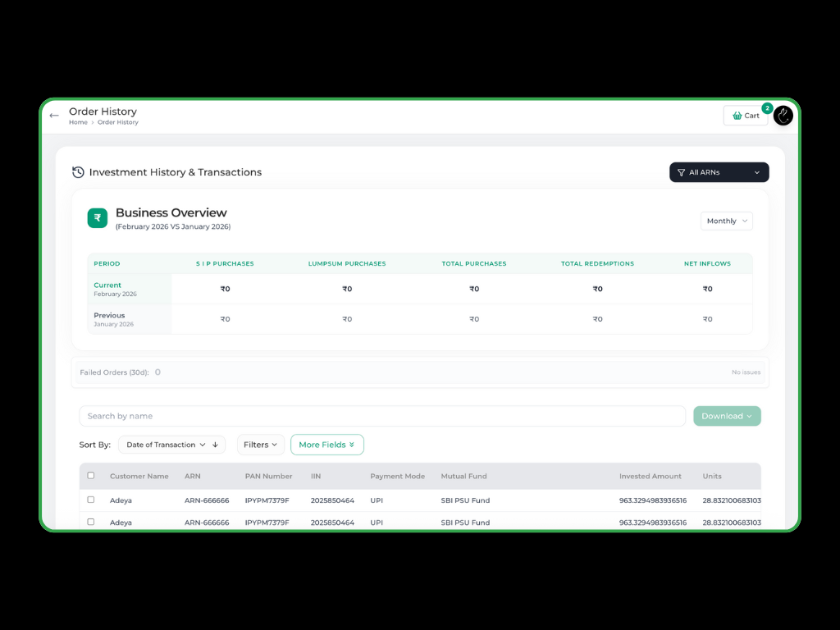Click the Search by name field

(x=381, y=416)
